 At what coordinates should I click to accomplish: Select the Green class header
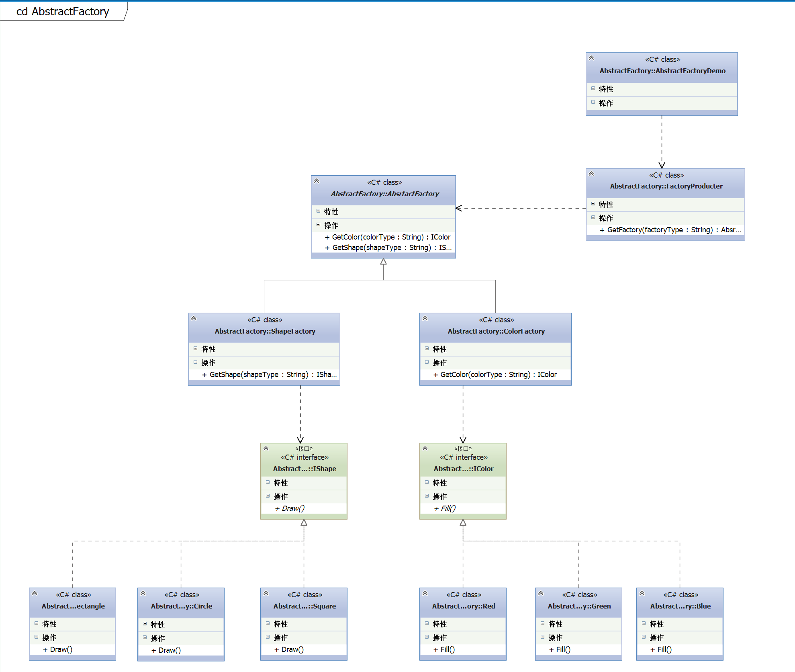click(x=579, y=606)
